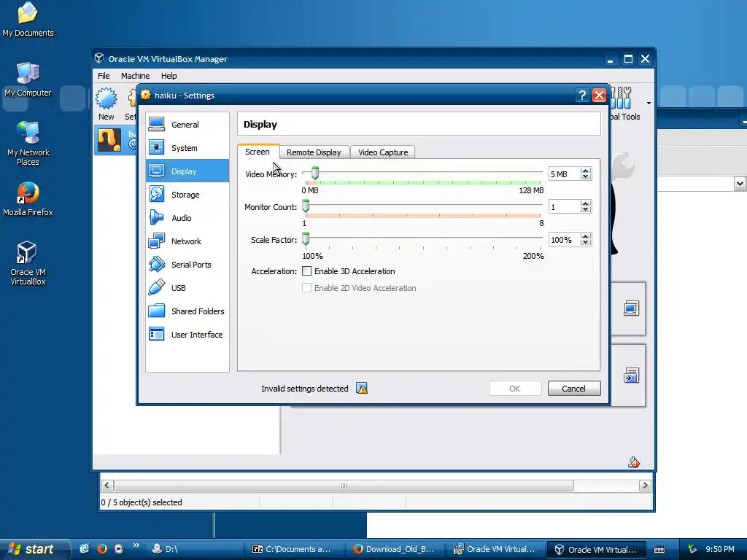Click the help button in settings title bar
The height and width of the screenshot is (560, 747).
coord(581,96)
